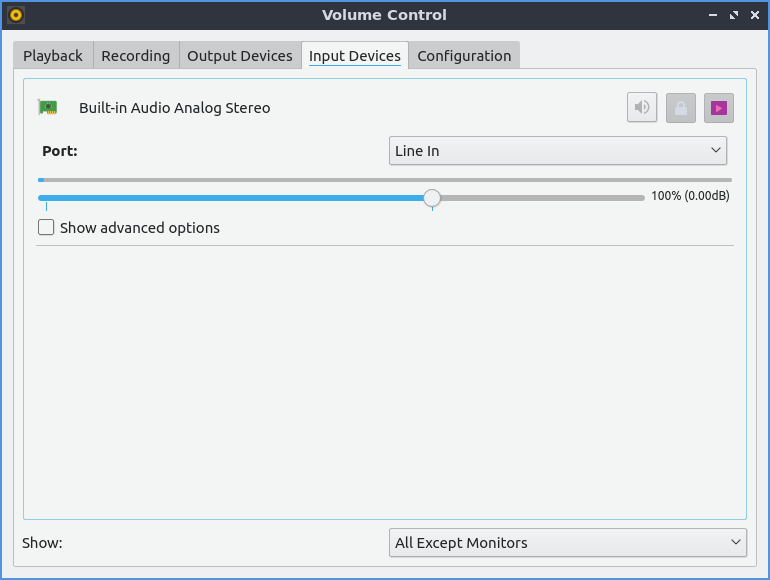Click the input peak level meter bar
Image resolution: width=770 pixels, height=580 pixels.
(385, 180)
